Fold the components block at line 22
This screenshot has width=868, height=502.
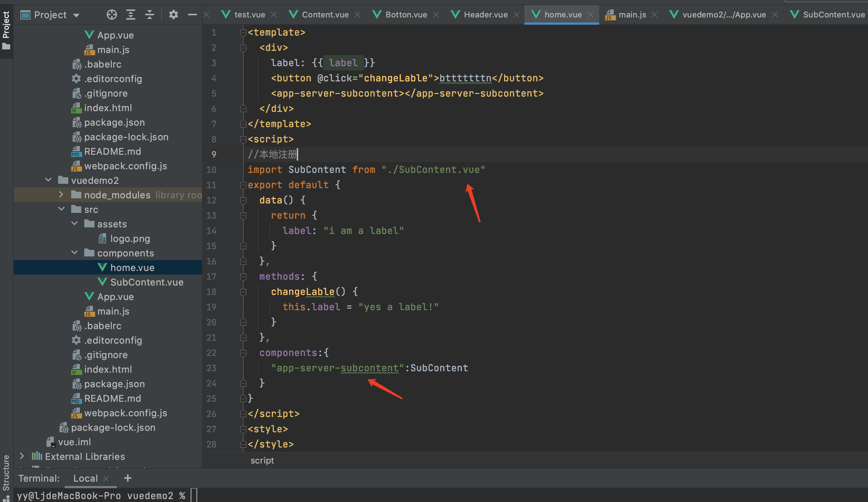(243, 353)
